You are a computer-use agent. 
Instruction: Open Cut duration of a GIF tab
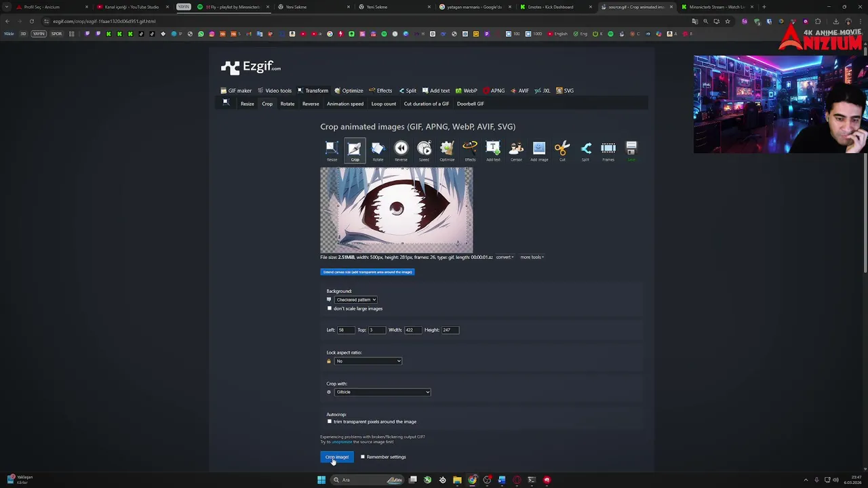pos(427,104)
